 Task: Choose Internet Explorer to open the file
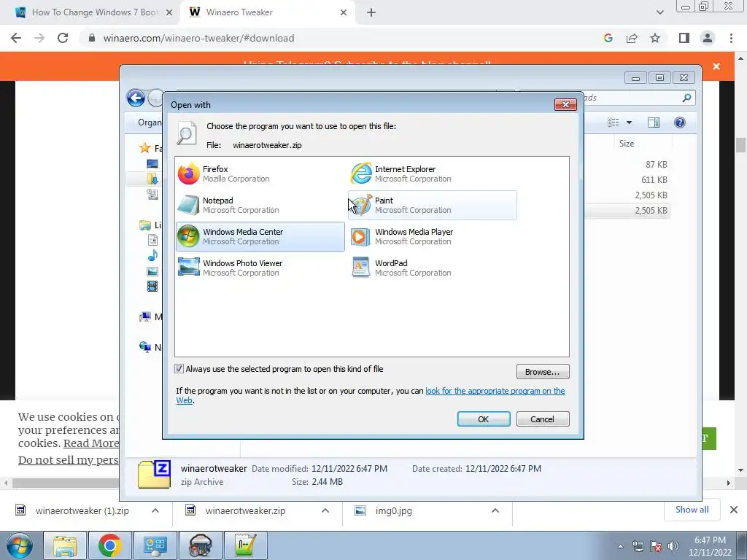coord(432,174)
